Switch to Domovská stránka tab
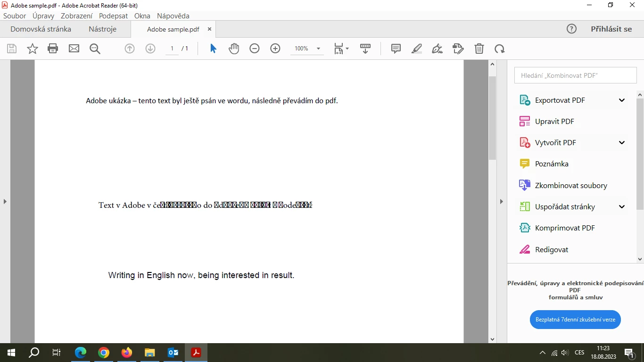This screenshot has height=362, width=644. click(x=41, y=29)
